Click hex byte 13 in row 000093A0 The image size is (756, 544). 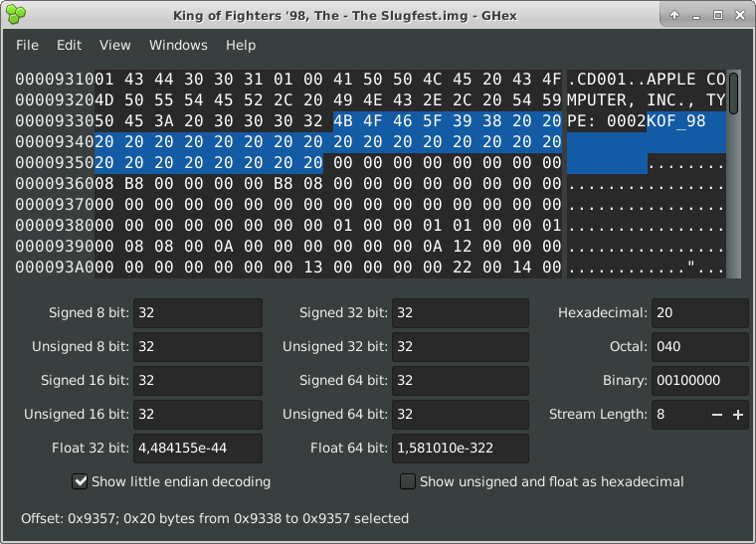(x=313, y=268)
